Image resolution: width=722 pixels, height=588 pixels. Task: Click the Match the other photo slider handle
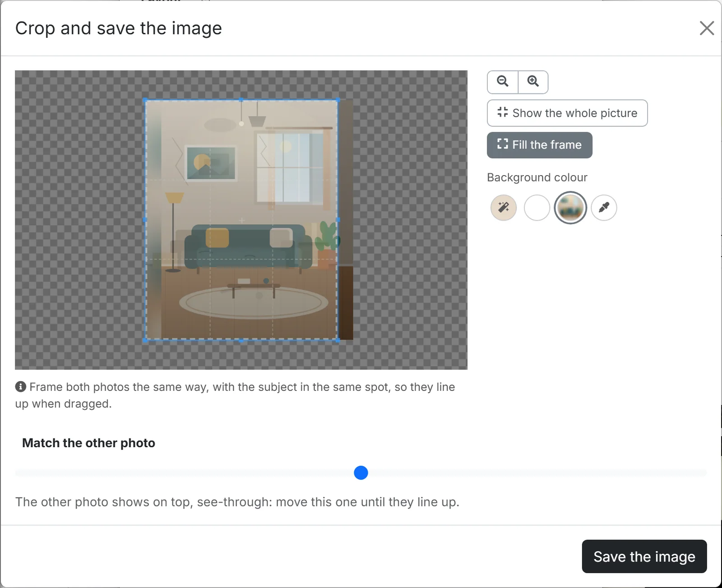pos(361,473)
